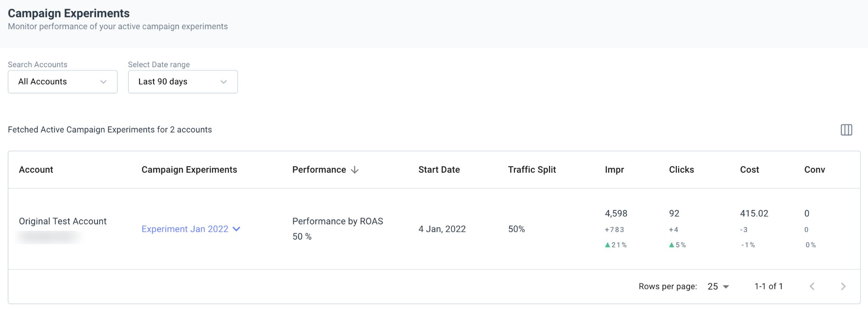868x309 pixels.
Task: Open the All Accounts dropdown
Action: [63, 82]
